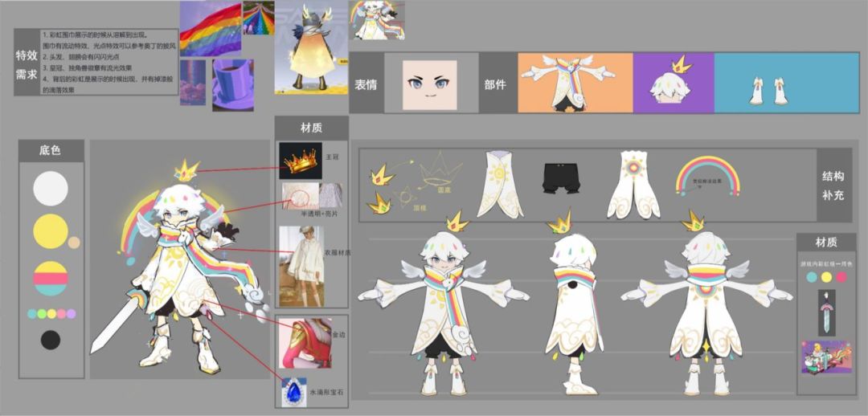Click the crown on main character illustration

(186, 171)
